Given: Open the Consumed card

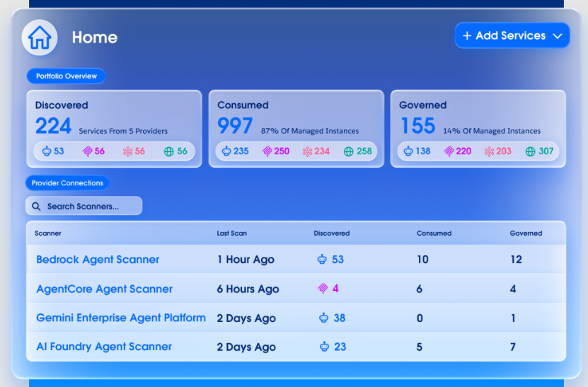Looking at the screenshot, I should (296, 128).
